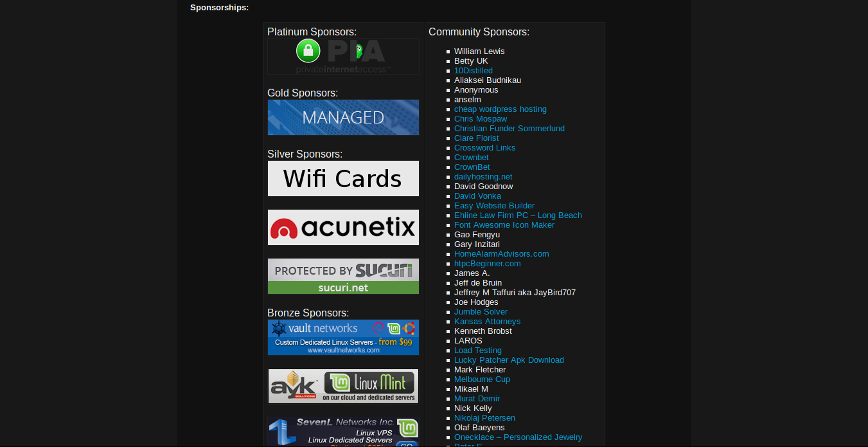868x447 pixels.
Task: Follow the 10Distilled link
Action: click(474, 71)
